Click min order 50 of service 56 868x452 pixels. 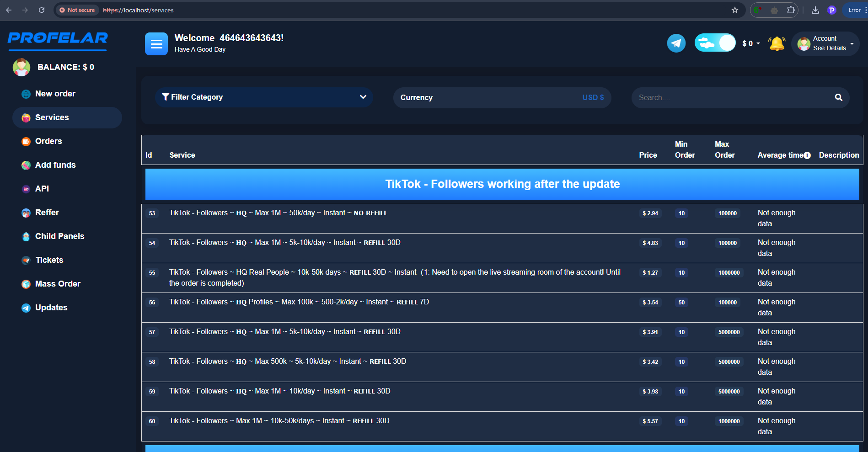click(681, 303)
